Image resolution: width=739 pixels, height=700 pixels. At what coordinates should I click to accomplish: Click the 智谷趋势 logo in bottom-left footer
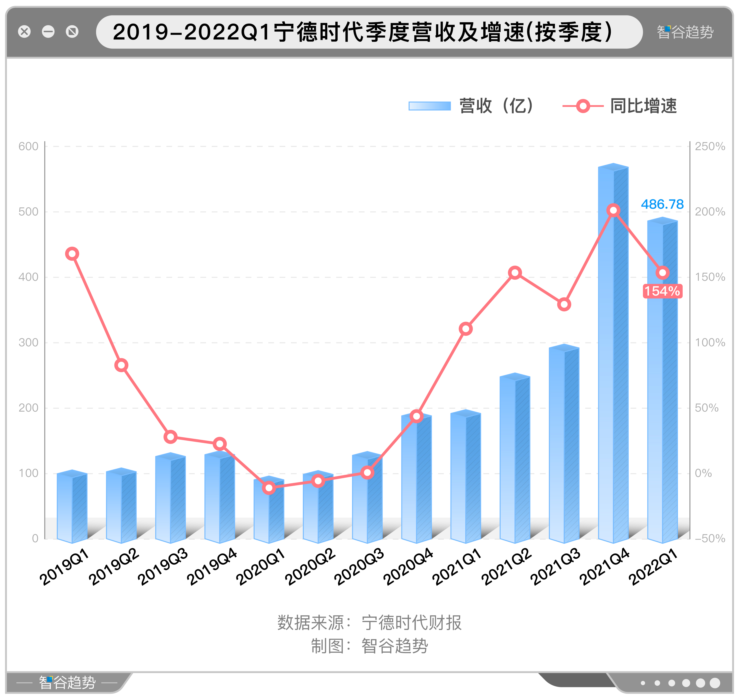[x=67, y=682]
